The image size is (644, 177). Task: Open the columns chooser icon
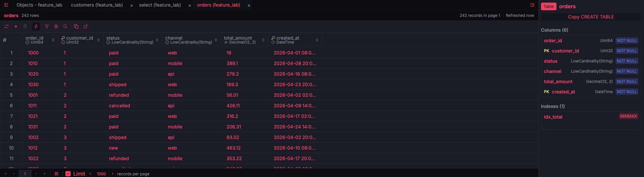[x=56, y=26]
